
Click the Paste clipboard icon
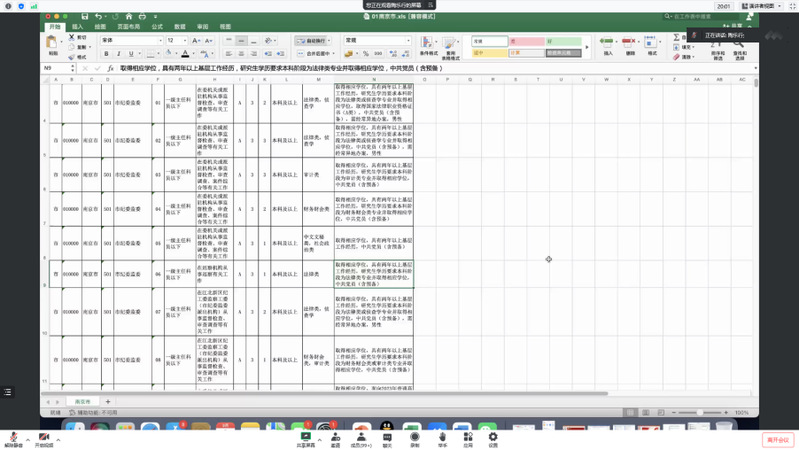click(x=52, y=43)
